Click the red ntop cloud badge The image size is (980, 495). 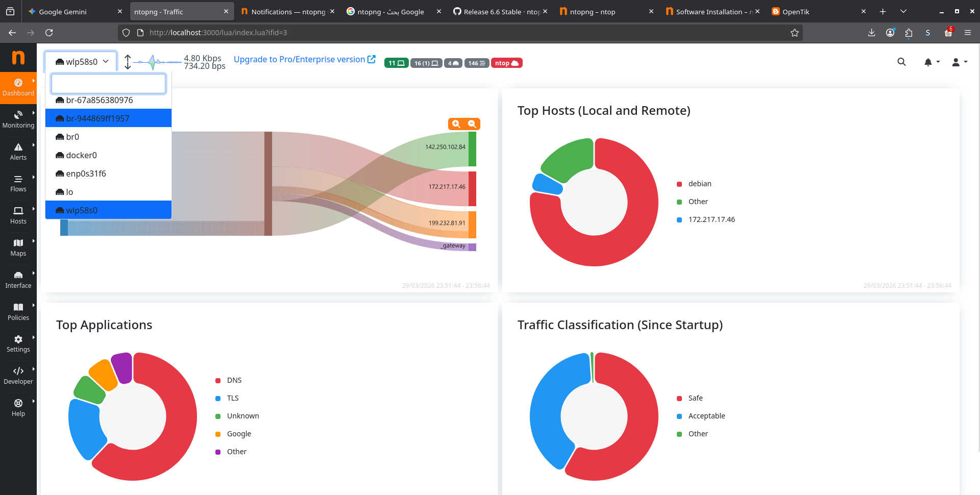(x=506, y=63)
